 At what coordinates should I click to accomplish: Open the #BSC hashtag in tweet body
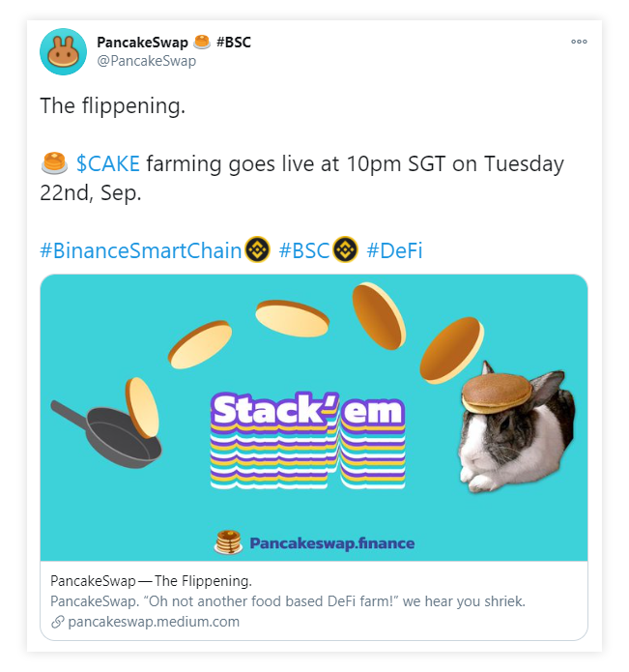(304, 250)
